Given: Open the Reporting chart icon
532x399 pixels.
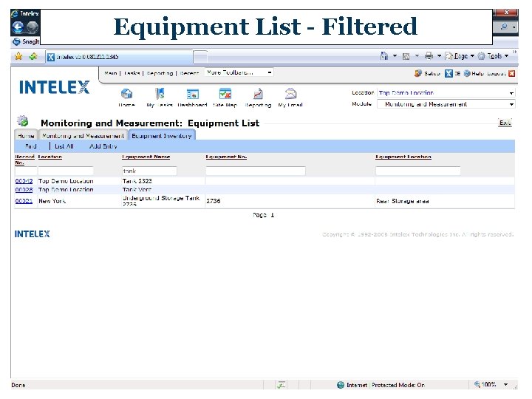Looking at the screenshot, I should [x=258, y=94].
